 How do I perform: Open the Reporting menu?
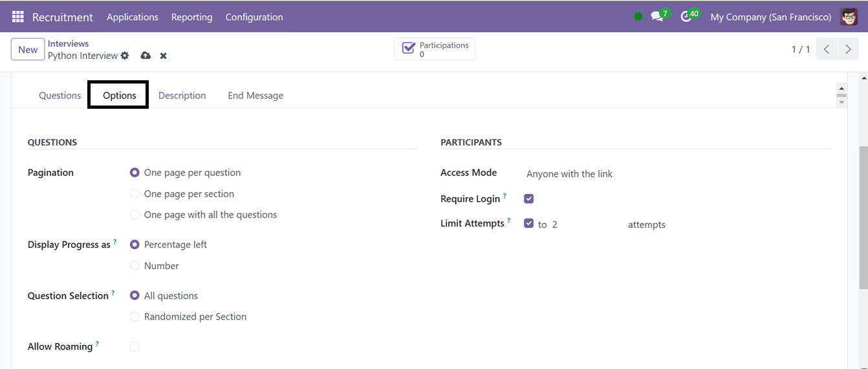pos(192,17)
